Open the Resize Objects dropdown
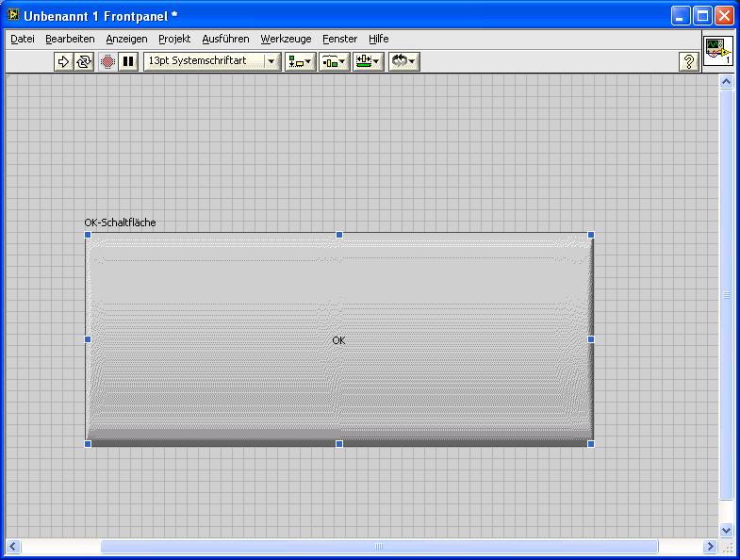The height and width of the screenshot is (560, 740). (368, 62)
